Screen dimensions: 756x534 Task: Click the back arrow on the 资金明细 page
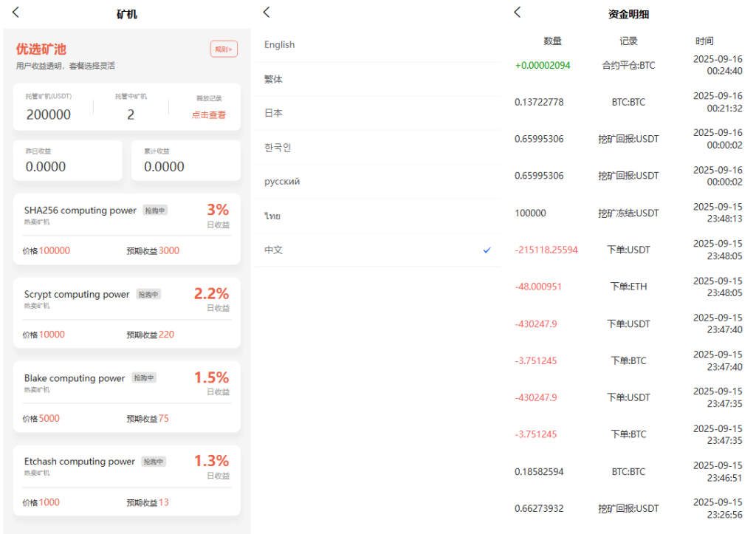(517, 12)
